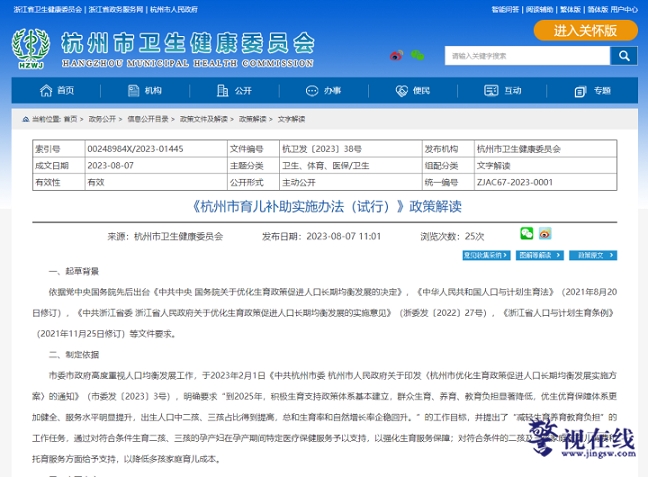
Task: Click the 互动 message icon
Action: 491,91
